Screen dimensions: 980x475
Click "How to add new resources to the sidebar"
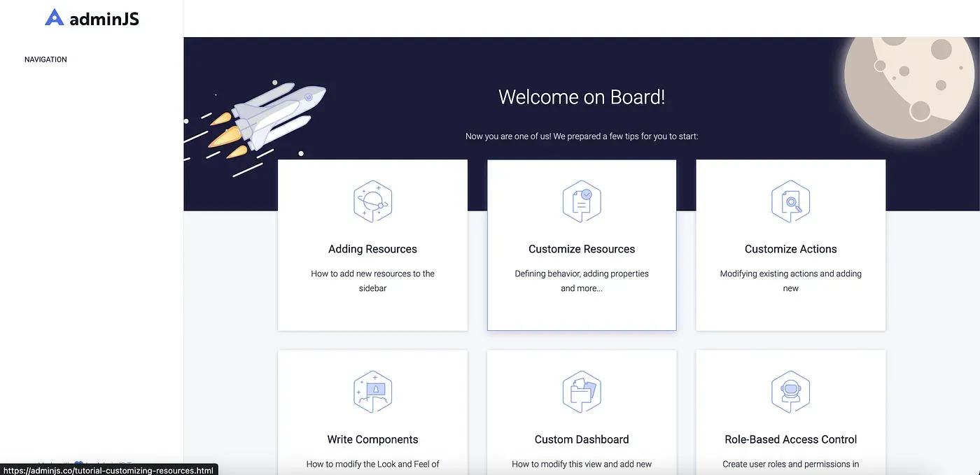[x=372, y=281]
